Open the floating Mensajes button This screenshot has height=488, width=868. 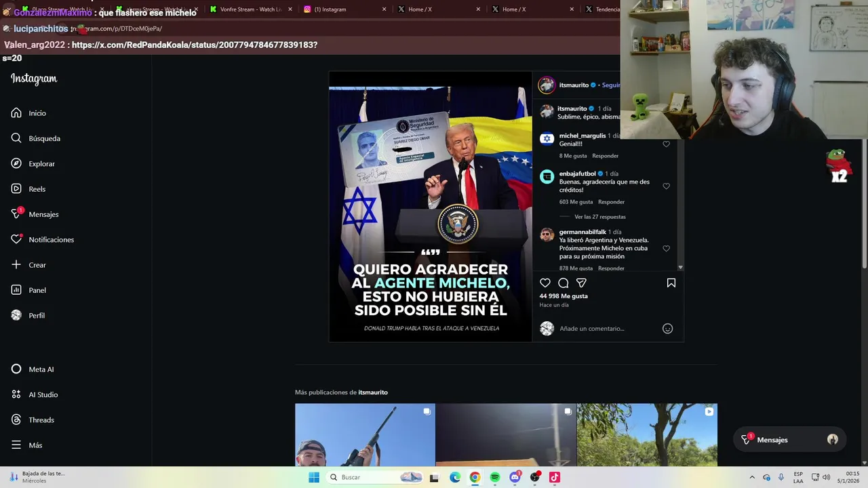pos(790,440)
